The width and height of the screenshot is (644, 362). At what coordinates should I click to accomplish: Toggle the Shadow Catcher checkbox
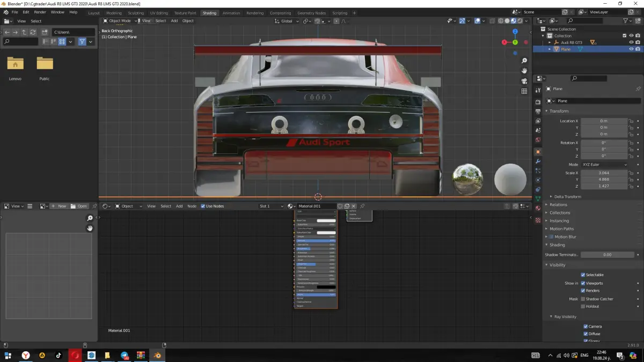coord(583,299)
